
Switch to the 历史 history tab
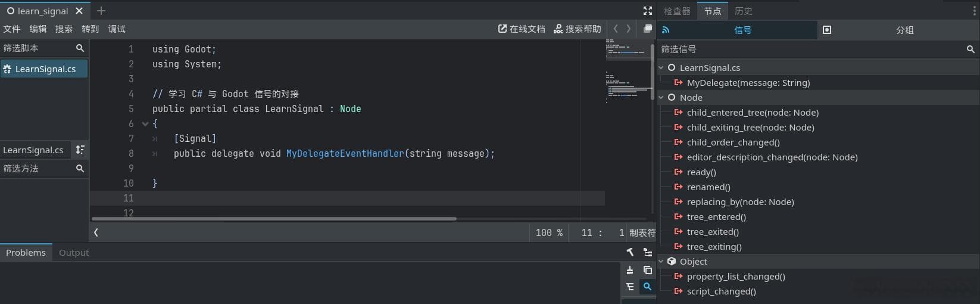[x=743, y=11]
